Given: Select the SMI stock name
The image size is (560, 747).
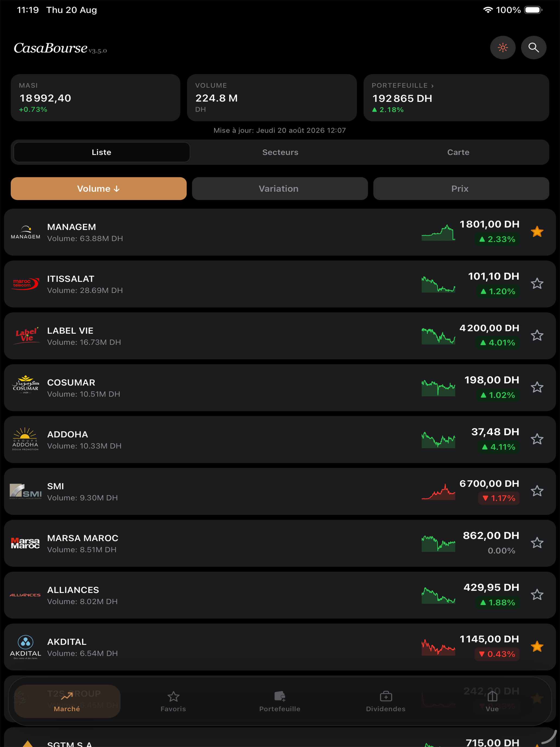Looking at the screenshot, I should click(x=55, y=486).
